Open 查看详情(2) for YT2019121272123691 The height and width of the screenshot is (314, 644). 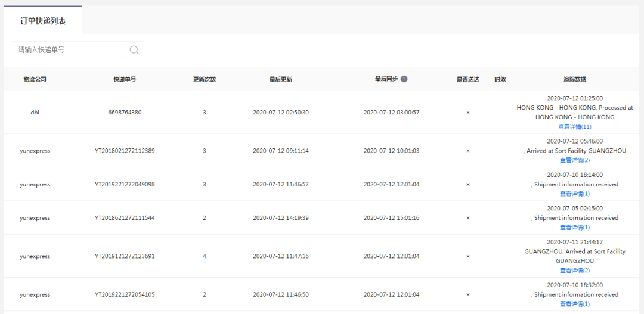point(575,271)
